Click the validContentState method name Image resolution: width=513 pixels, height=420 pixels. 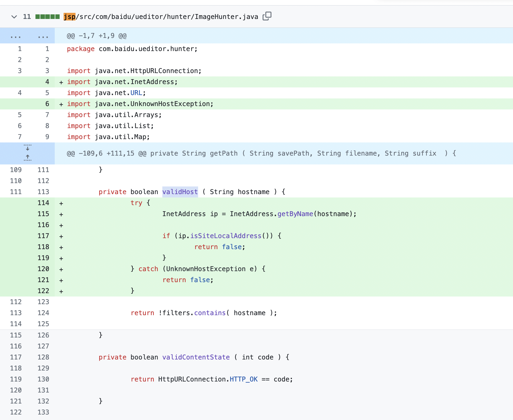[x=196, y=357]
